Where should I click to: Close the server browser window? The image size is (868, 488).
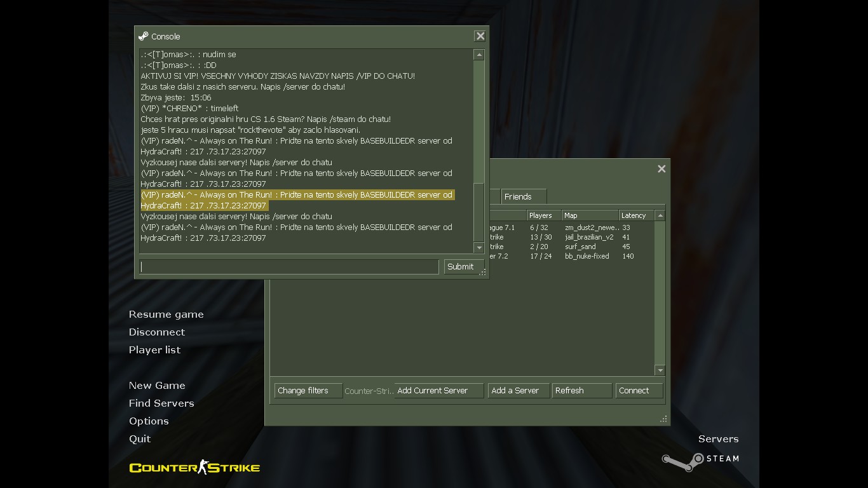661,168
